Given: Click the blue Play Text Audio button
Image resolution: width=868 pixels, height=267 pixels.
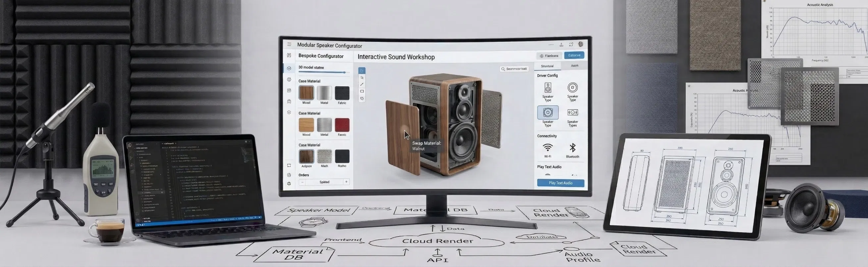Looking at the screenshot, I should coord(560,183).
